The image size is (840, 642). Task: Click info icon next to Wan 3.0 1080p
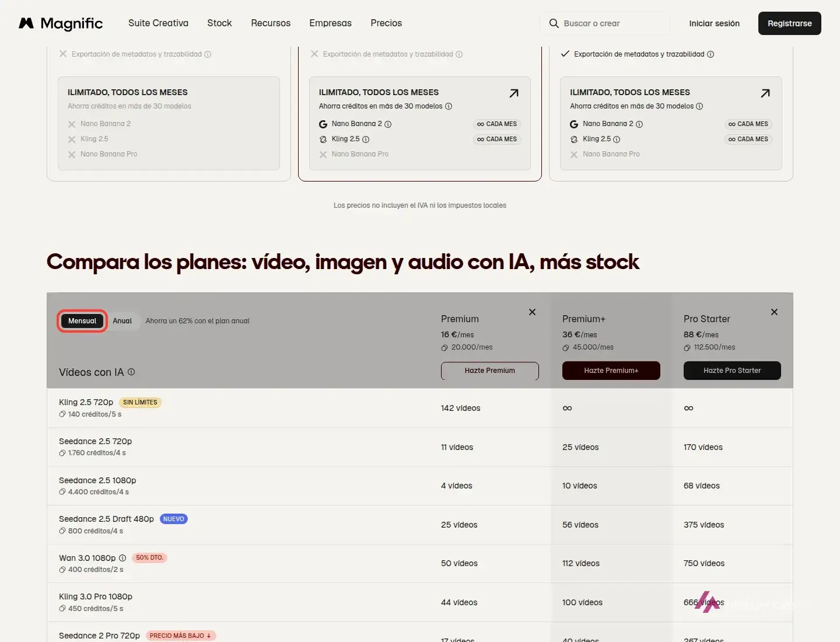click(123, 558)
